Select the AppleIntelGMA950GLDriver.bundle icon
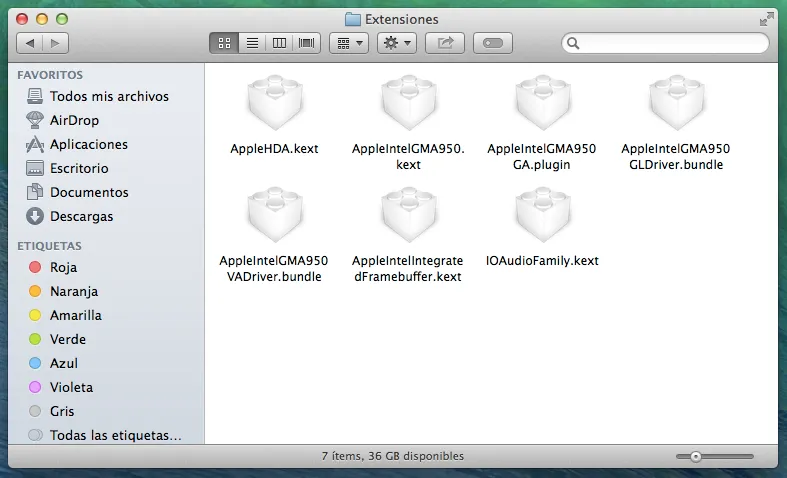Screen dimensions: 787x478 coord(676,103)
